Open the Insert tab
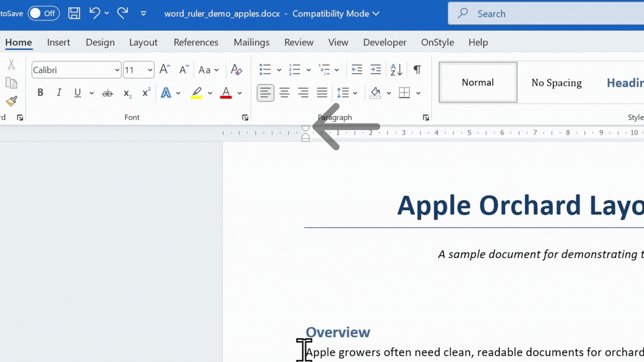This screenshot has height=362, width=644. pyautogui.click(x=58, y=42)
